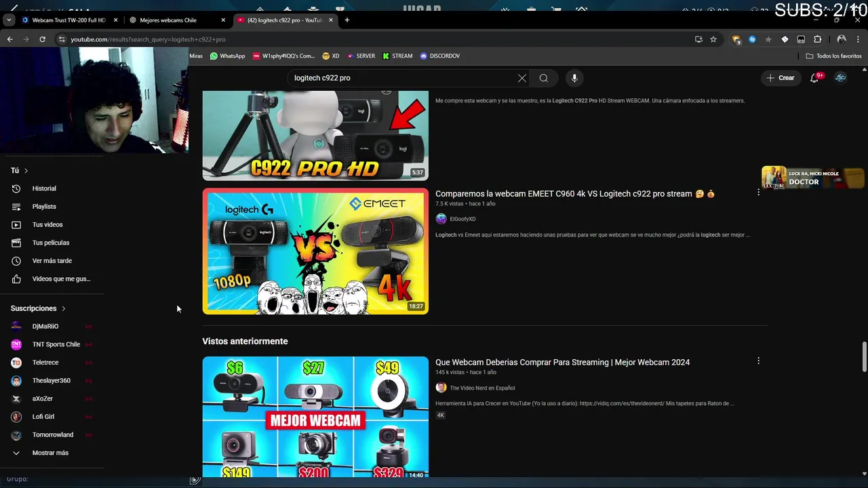This screenshot has width=868, height=488.
Task: Open the XD bookmark
Action: click(331, 56)
